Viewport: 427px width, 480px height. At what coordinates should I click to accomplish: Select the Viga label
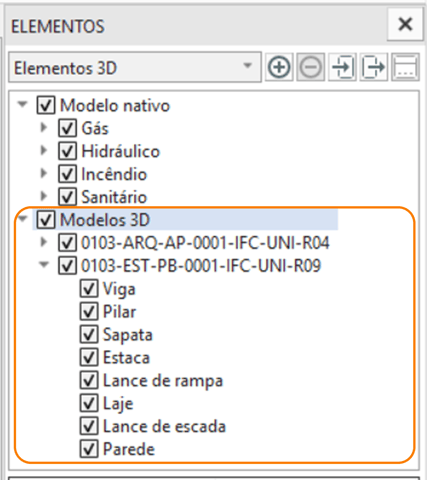point(119,289)
